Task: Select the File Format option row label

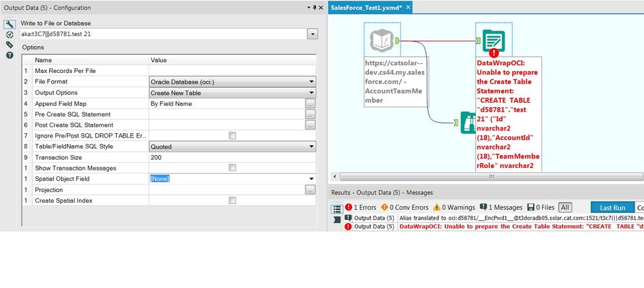Action: coord(52,82)
